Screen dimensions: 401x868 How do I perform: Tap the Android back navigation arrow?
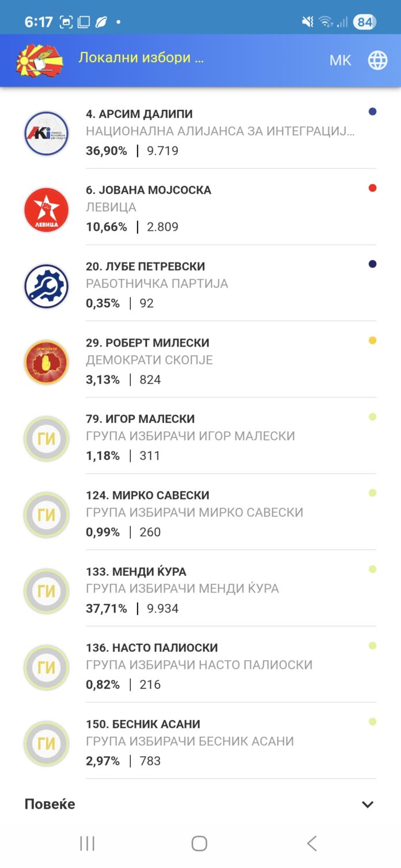coord(312,844)
